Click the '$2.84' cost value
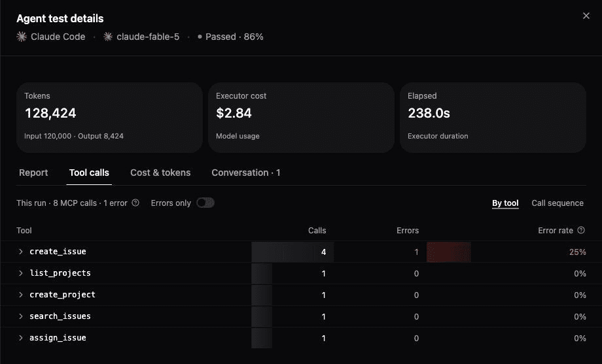Screen dimensions: 602x364 point(234,113)
